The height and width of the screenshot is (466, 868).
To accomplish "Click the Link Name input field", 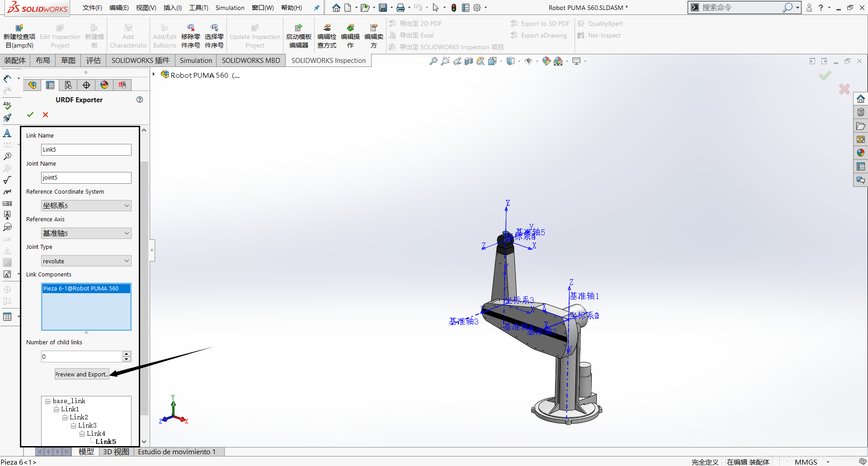I will pos(86,149).
